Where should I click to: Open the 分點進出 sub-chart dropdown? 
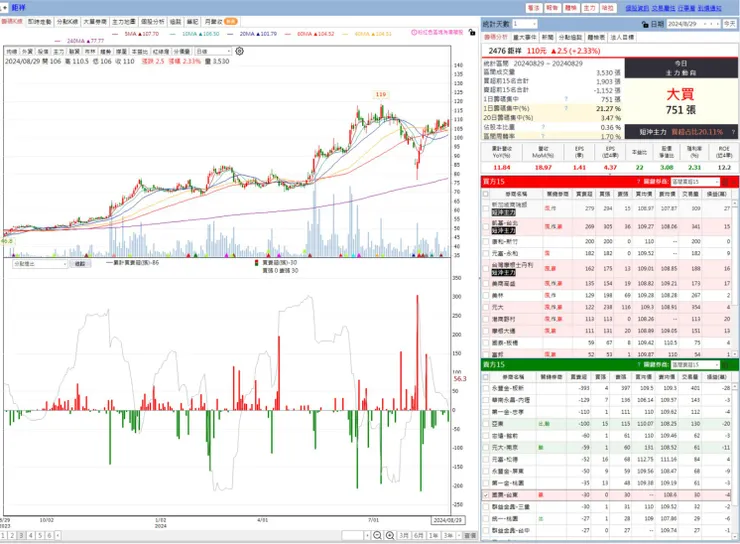click(40, 264)
